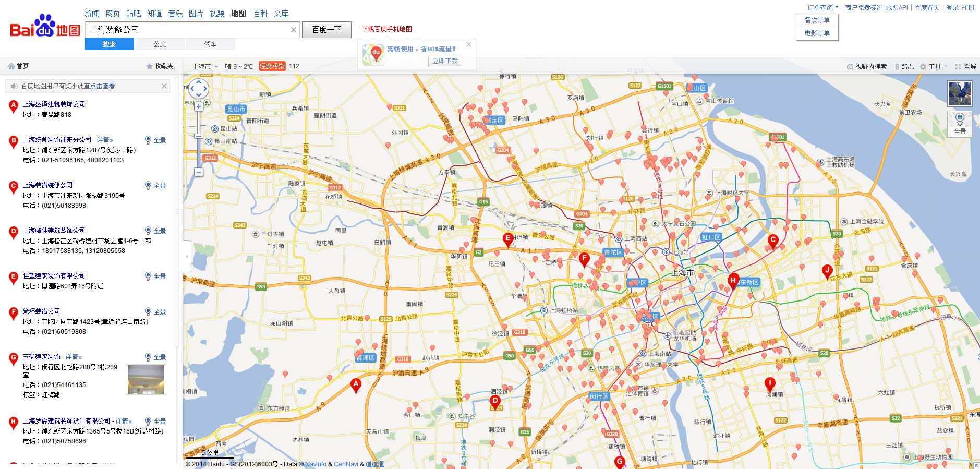
Task: Switch to 卫星 satellite view thumbnail
Action: [x=960, y=93]
